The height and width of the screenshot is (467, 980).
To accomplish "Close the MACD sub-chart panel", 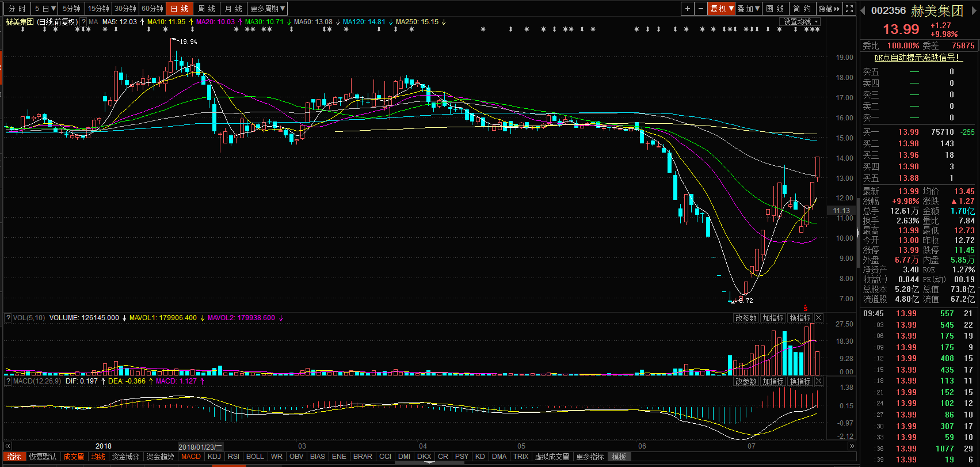I will pos(819,381).
